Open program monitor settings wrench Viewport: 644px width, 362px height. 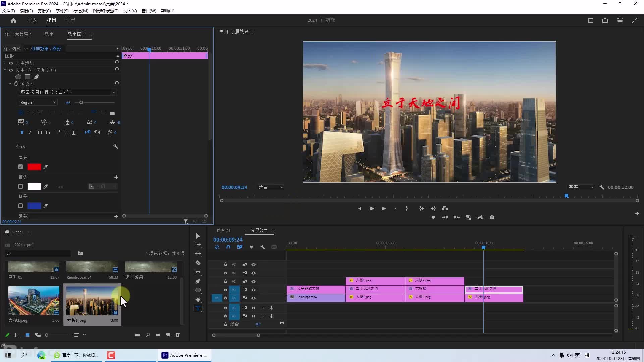click(602, 187)
